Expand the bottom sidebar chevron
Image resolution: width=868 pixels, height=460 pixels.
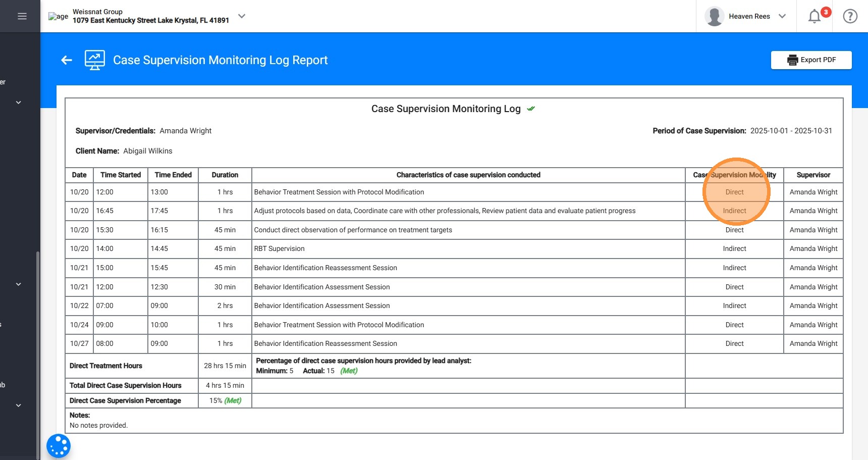click(x=19, y=405)
